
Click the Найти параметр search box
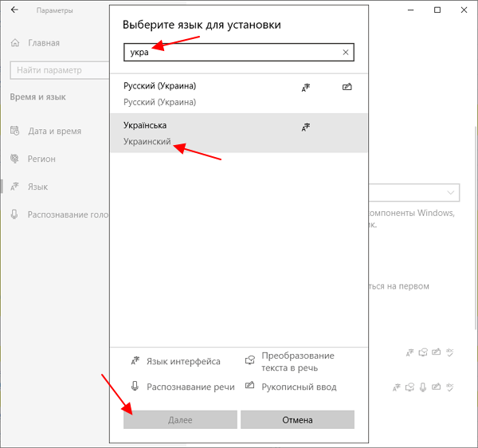(x=60, y=70)
